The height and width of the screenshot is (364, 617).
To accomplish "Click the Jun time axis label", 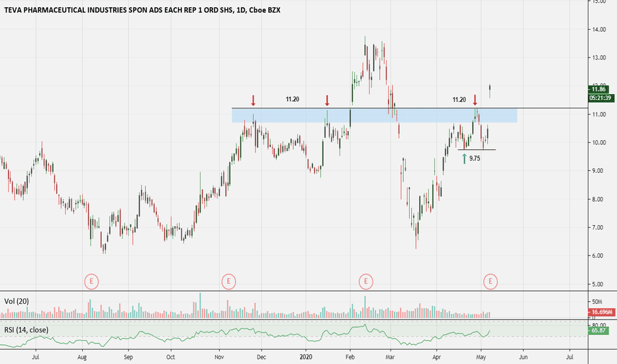I will tap(523, 357).
